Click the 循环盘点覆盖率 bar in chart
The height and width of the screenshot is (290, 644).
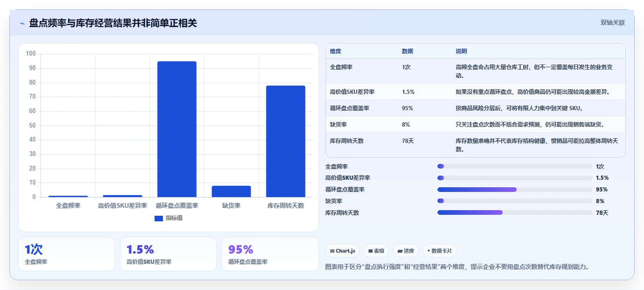(177, 129)
